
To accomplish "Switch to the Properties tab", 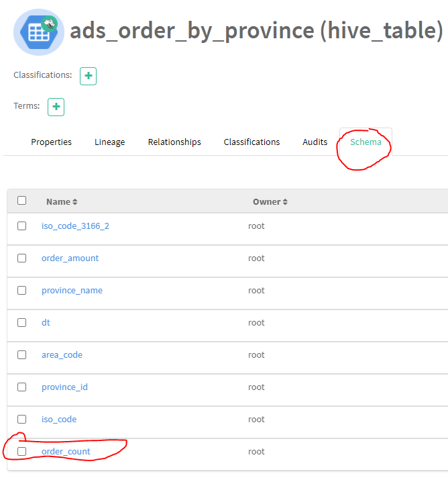I will coord(51,142).
